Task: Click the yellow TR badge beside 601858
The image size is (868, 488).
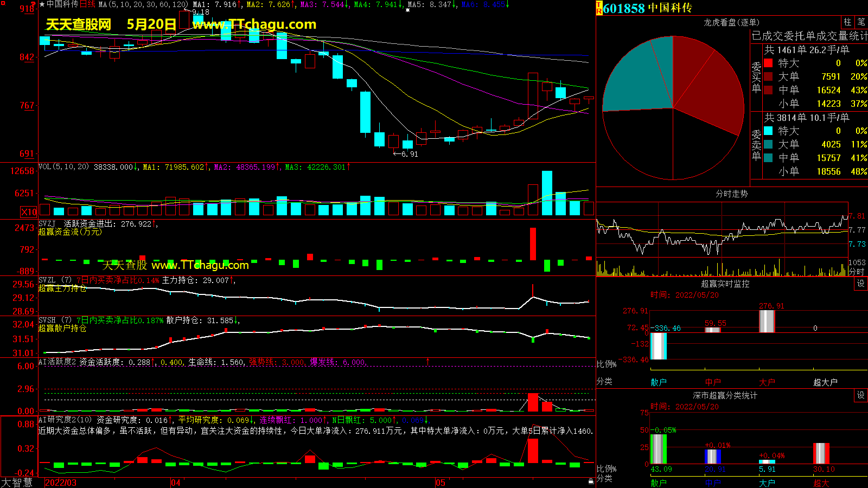Action: [599, 8]
